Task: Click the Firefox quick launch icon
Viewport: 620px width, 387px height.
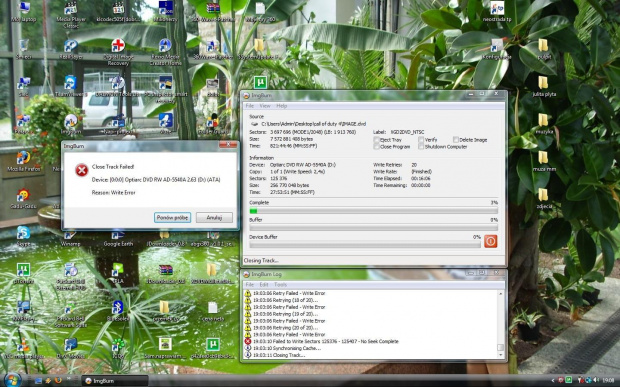Action: (58, 380)
